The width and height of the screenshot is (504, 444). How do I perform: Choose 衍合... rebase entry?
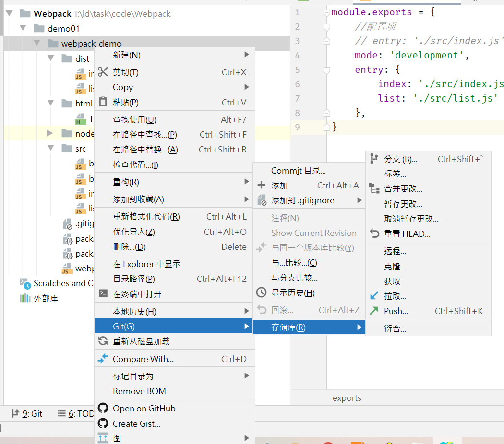click(x=429, y=328)
